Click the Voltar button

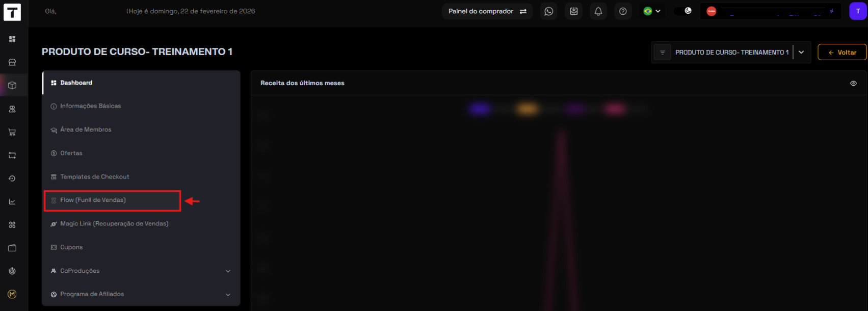coord(842,53)
